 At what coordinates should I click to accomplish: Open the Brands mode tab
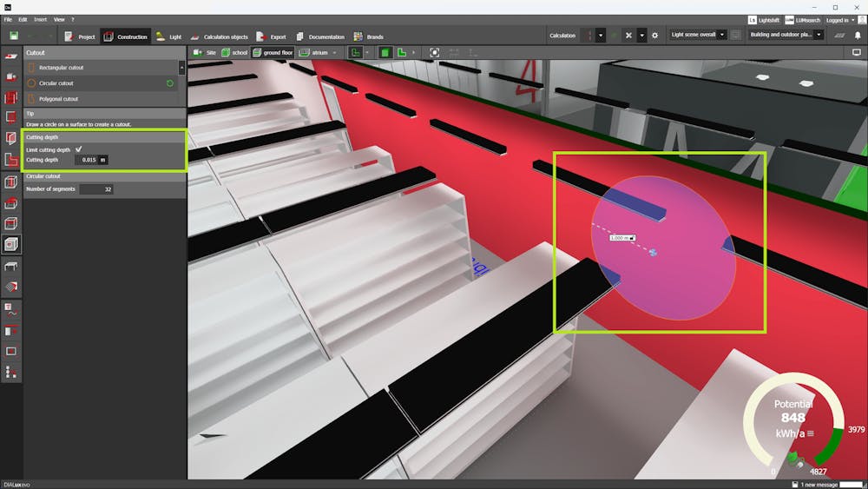369,36
